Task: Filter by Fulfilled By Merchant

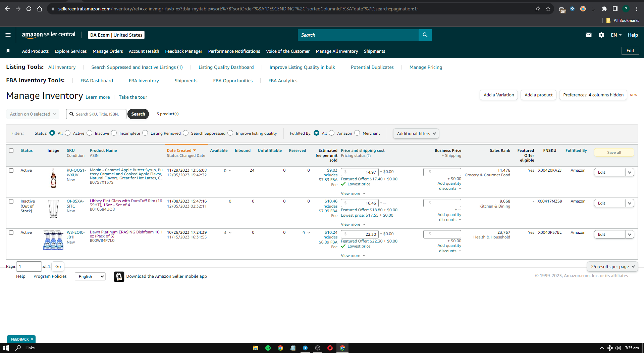Action: pos(357,133)
